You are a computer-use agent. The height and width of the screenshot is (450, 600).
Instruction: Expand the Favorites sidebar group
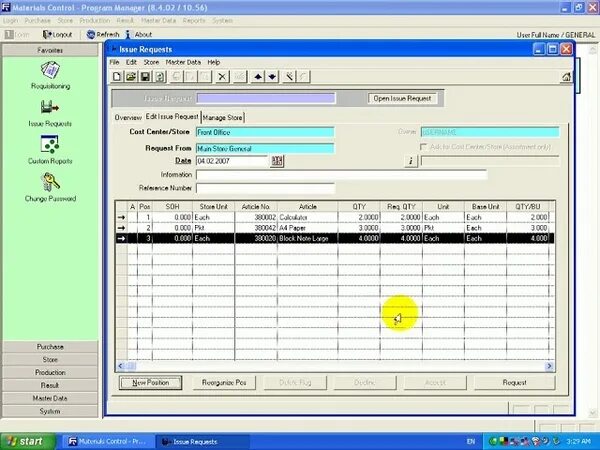(50, 50)
